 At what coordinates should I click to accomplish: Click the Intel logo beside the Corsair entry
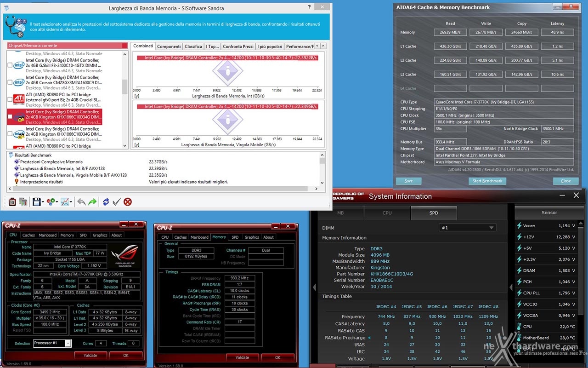point(19,82)
